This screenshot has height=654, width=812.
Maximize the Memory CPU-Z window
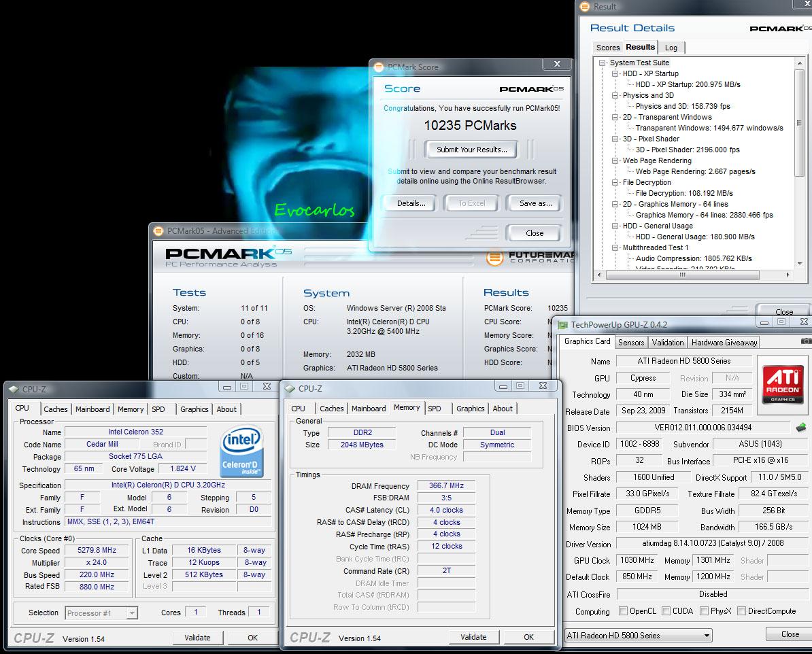[520, 385]
